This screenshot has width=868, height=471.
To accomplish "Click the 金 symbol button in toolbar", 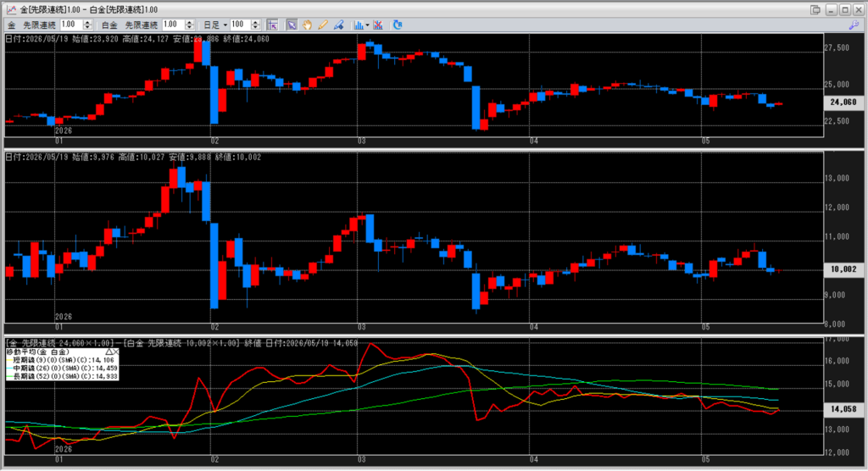I will coord(11,25).
